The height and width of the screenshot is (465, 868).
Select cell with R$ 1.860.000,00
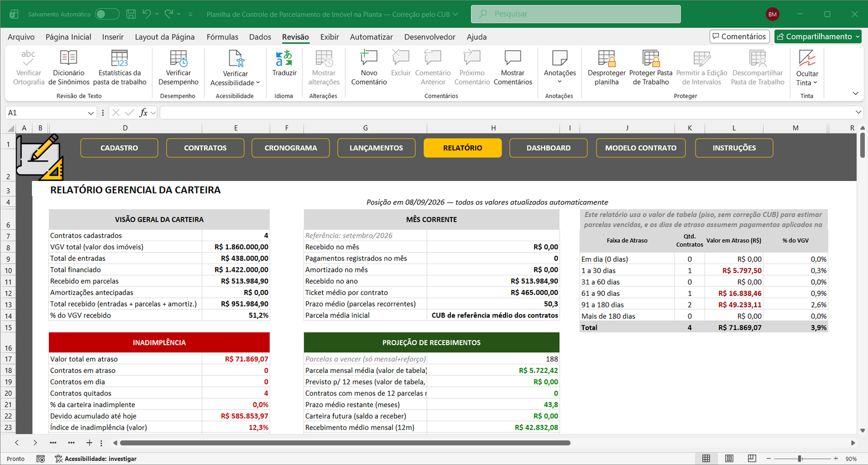click(235, 247)
